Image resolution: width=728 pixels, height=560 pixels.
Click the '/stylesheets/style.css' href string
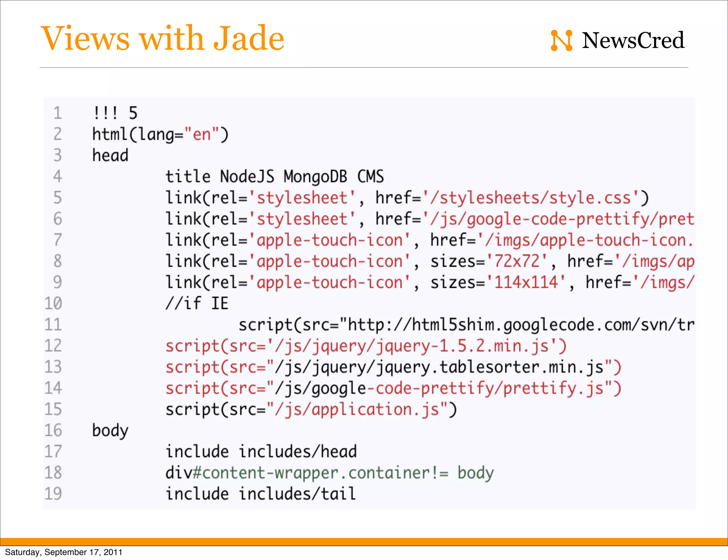point(531,198)
